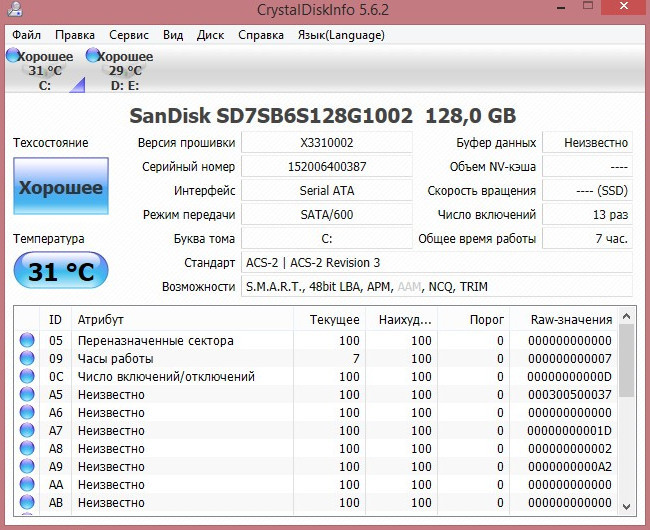The image size is (650, 530).
Task: Click the Текущее column header
Action: coord(330,319)
